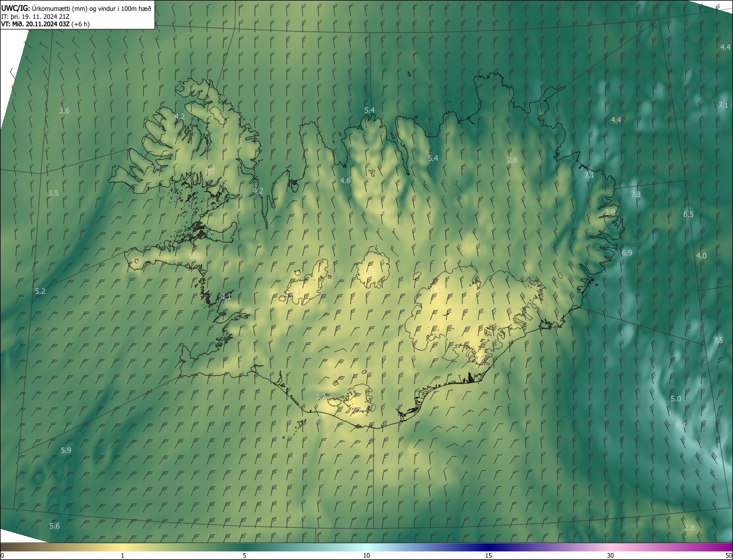The height and width of the screenshot is (560, 733).
Task: Click the colorbar tick label 5
Action: [245, 556]
